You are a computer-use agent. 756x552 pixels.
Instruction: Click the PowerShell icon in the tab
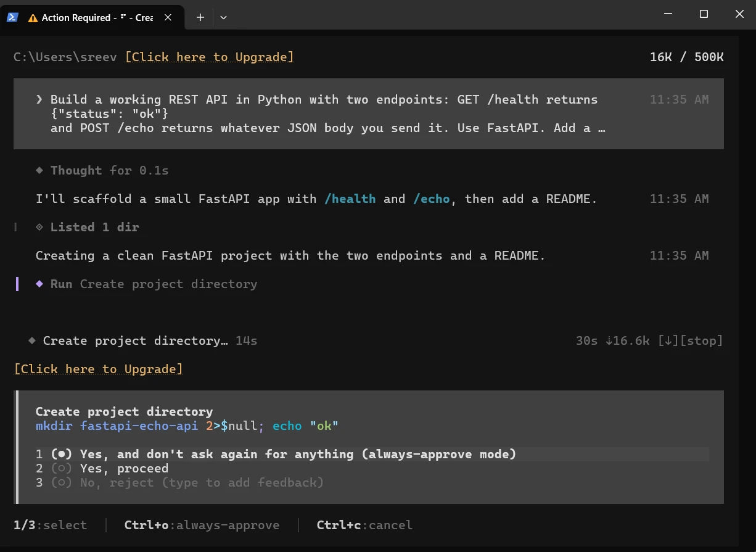(12, 17)
